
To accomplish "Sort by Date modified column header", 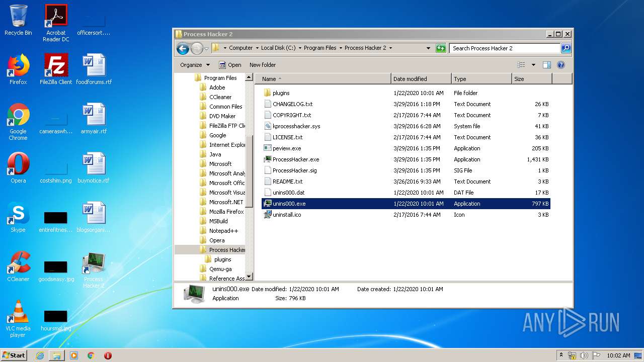I will click(421, 79).
